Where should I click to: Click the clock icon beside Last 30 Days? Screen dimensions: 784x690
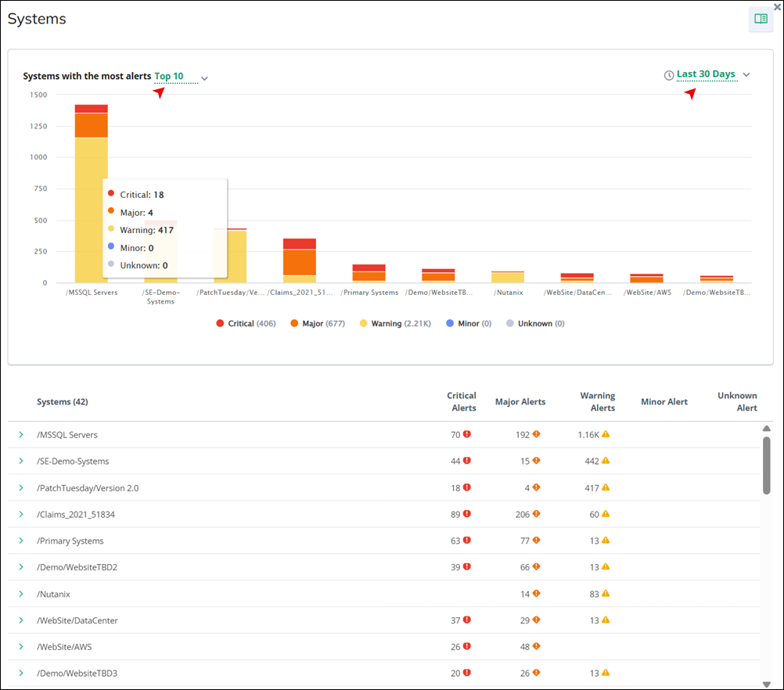[x=669, y=75]
